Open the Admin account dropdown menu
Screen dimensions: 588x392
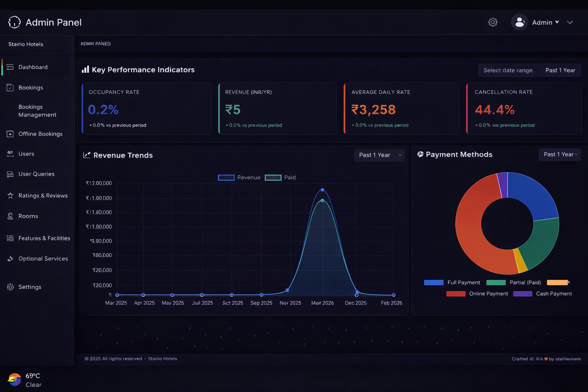pyautogui.click(x=545, y=22)
